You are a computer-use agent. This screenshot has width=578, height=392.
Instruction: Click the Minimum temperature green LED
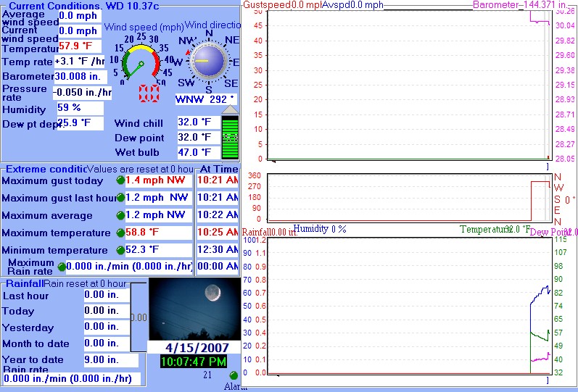coord(120,250)
